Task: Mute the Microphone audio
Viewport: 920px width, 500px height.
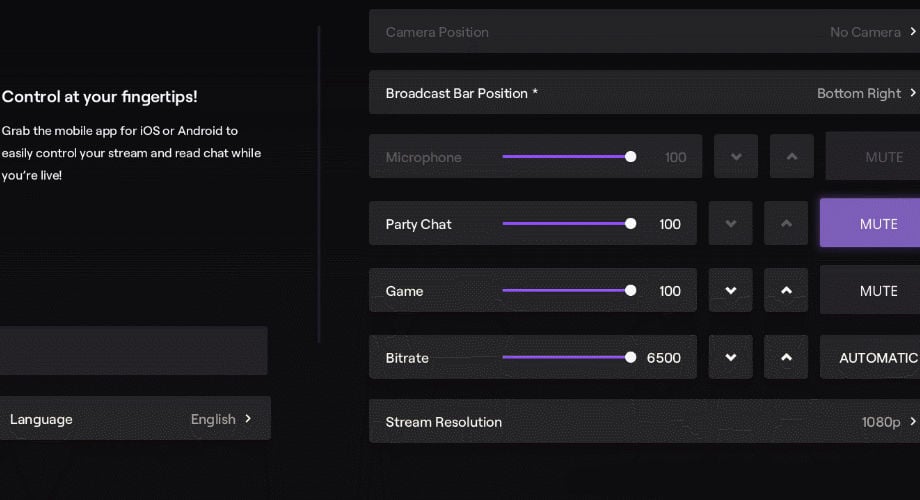Action: pyautogui.click(x=873, y=157)
